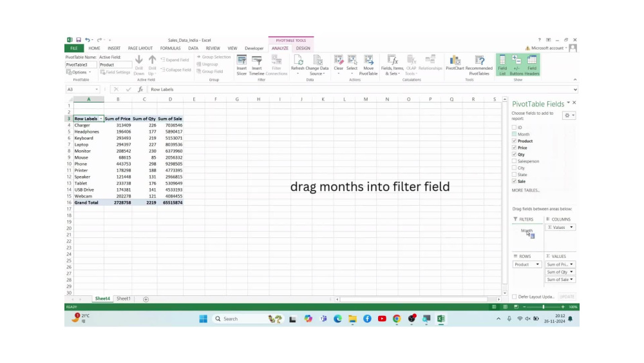Open Excel Help question mark
Viewport: 644px width, 363px height.
point(539,40)
